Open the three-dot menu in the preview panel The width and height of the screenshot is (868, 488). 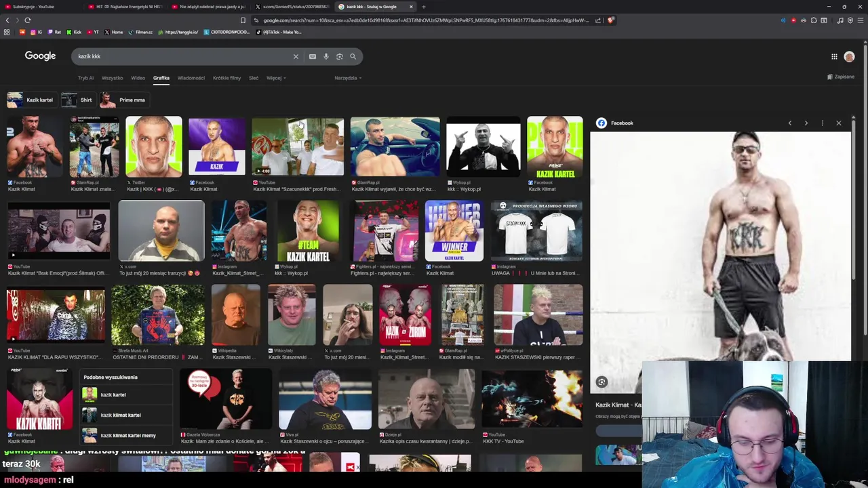(x=822, y=123)
